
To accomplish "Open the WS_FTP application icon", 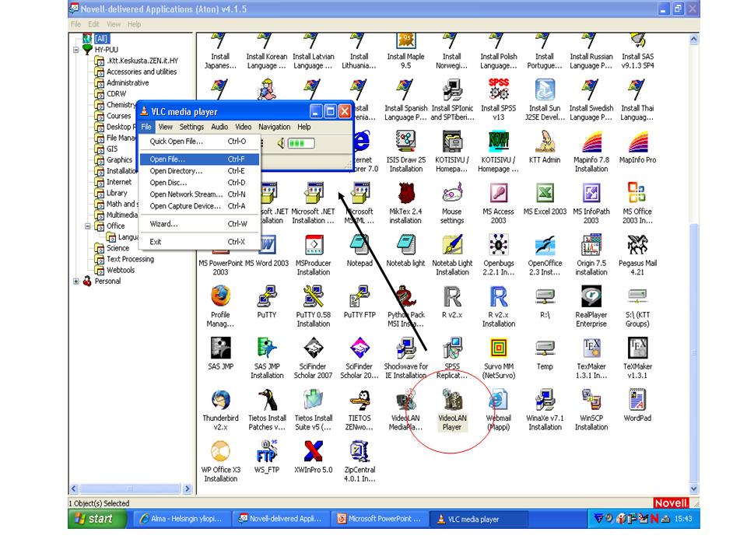I will pyautogui.click(x=267, y=451).
